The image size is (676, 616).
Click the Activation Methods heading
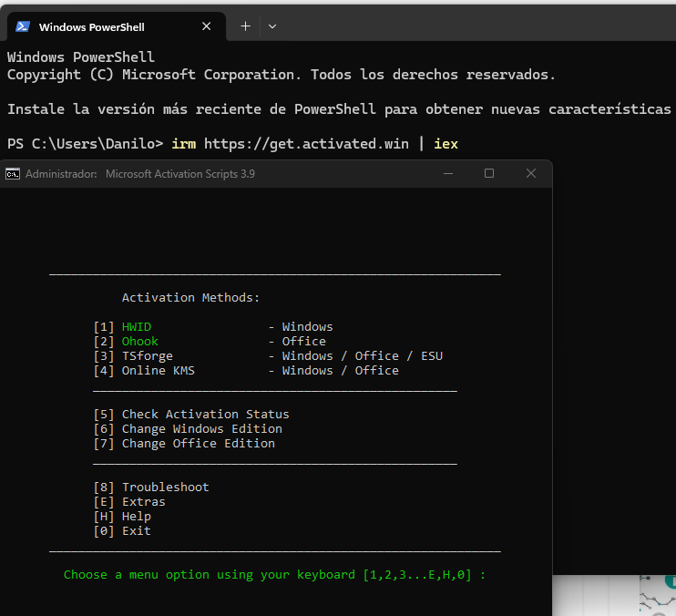click(x=190, y=298)
